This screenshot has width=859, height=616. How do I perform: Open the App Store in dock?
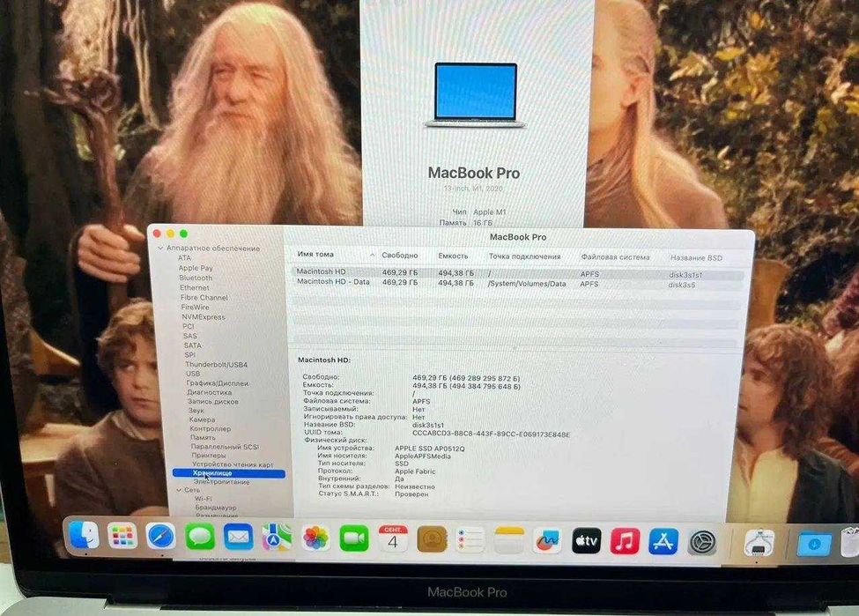[x=664, y=542]
